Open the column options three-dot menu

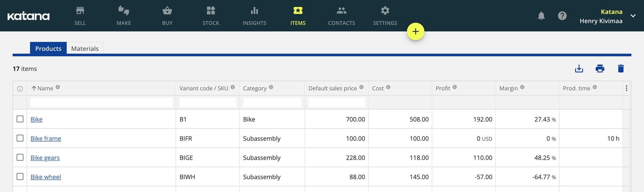[626, 88]
